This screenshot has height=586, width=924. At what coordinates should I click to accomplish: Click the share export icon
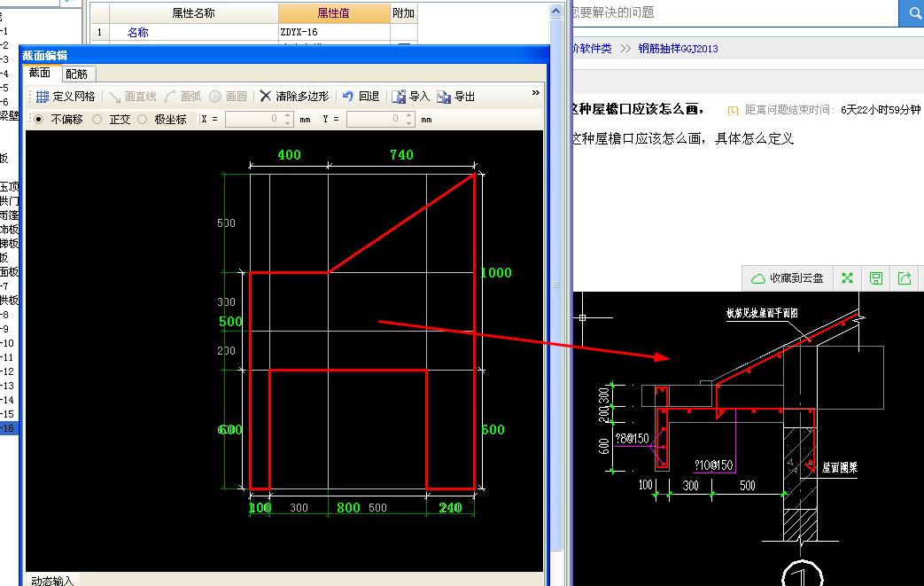pyautogui.click(x=905, y=278)
